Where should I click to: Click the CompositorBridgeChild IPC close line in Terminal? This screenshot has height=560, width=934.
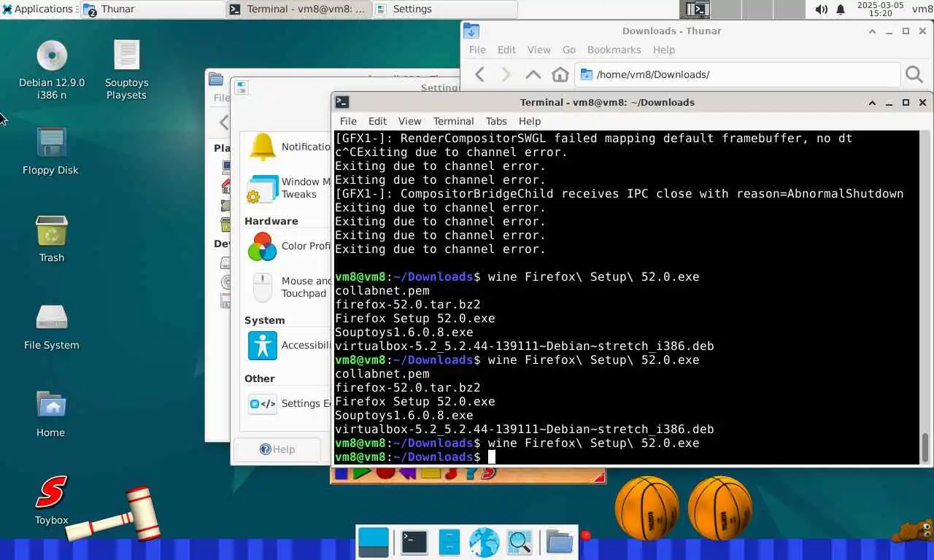[619, 193]
